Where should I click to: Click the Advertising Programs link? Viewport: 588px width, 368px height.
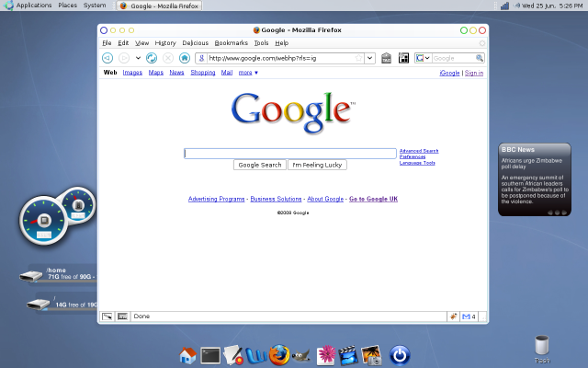point(217,199)
